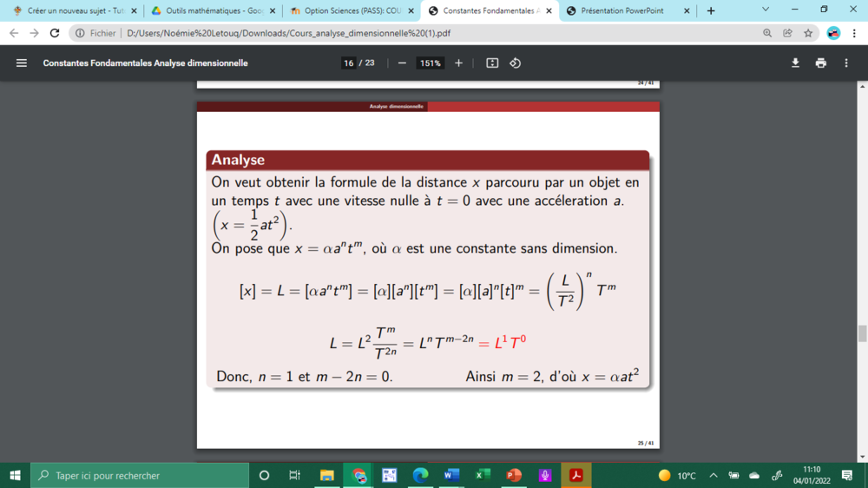Viewport: 868px width, 488px height.
Task: Open PowerPoint from taskbar
Action: (x=514, y=475)
